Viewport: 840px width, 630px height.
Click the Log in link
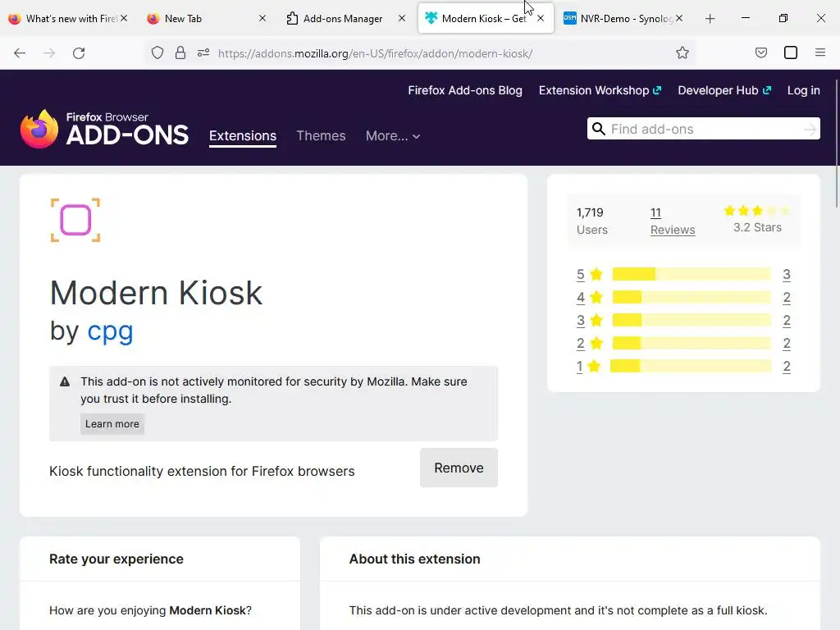tap(804, 90)
